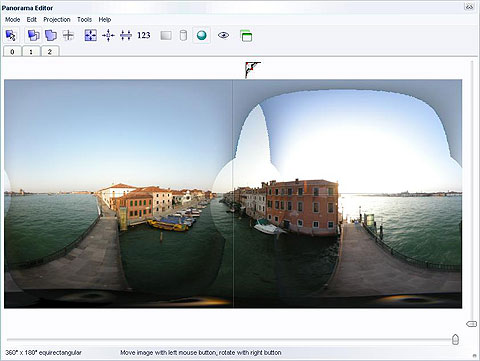Image resolution: width=480 pixels, height=361 pixels.
Task: Click the eye preview icon
Action: click(223, 35)
